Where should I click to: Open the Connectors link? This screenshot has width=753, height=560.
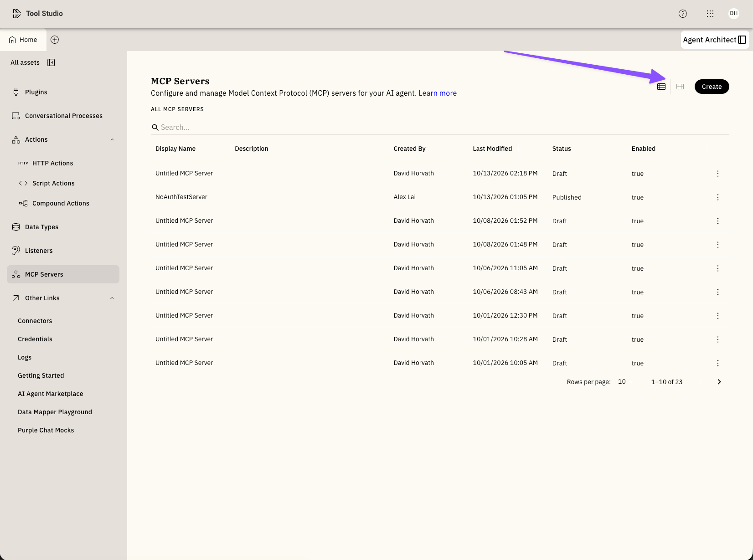[35, 321]
